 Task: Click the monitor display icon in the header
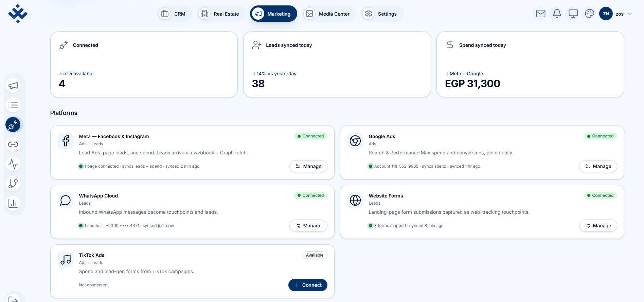pos(573,14)
